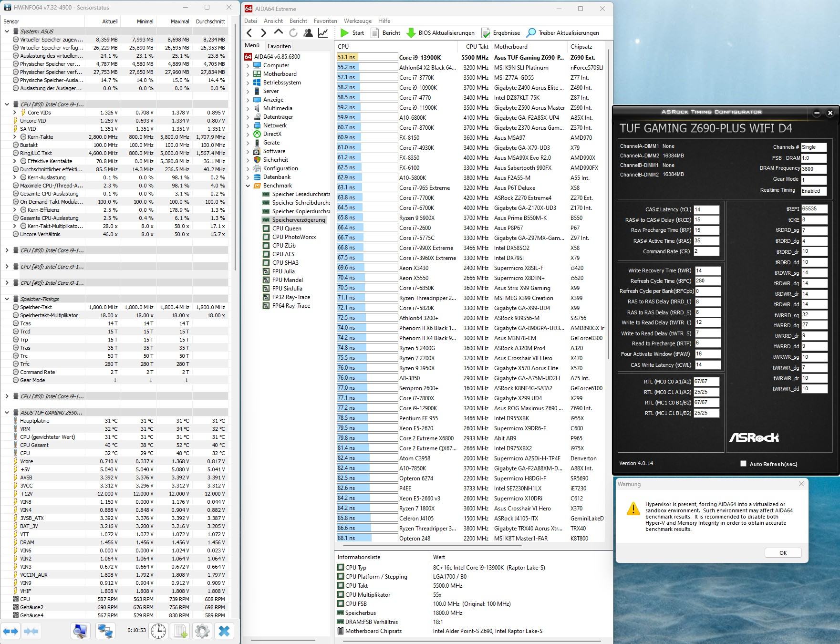This screenshot has height=644, width=840.
Task: Open the AIDA64 graph chart icon
Action: point(323,33)
